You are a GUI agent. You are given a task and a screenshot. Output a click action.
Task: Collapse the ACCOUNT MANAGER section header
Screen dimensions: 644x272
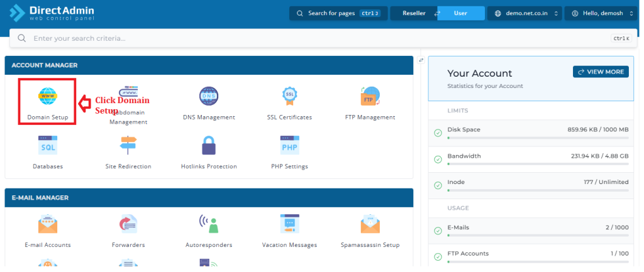coord(209,65)
